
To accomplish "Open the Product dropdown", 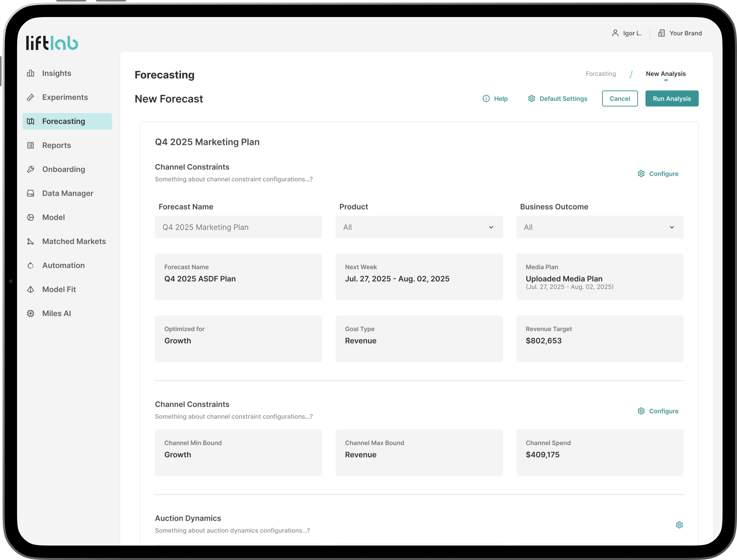I will pos(419,227).
